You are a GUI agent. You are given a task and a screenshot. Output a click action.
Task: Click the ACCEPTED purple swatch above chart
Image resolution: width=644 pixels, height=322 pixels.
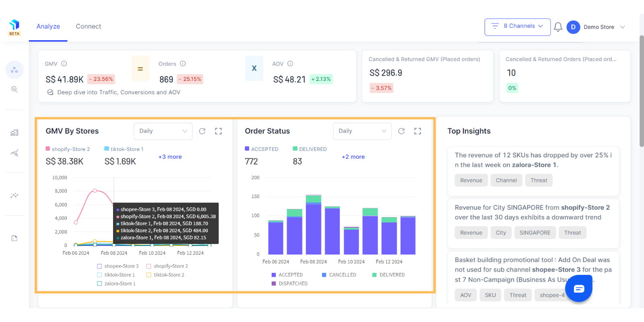[x=247, y=149]
